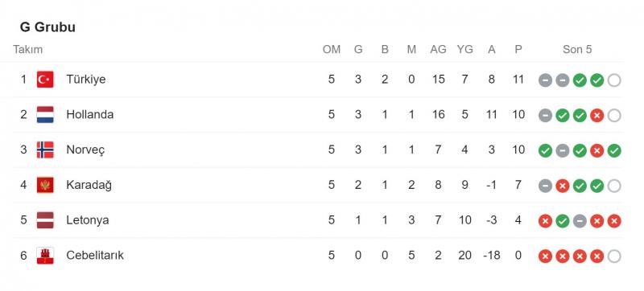644x291 pixels.
Task: Click the Son 5 column header
Action: pyautogui.click(x=577, y=50)
